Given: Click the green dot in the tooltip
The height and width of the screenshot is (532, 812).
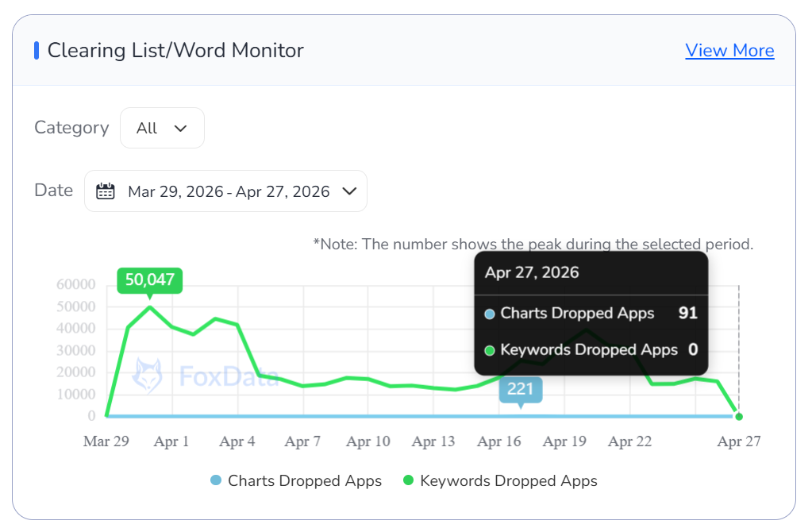Looking at the screenshot, I should (x=490, y=350).
